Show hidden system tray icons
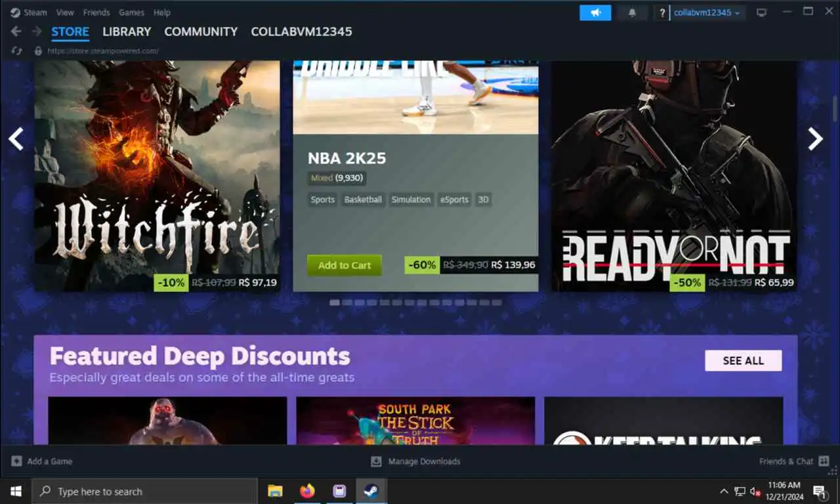This screenshot has width=840, height=504. tap(724, 491)
